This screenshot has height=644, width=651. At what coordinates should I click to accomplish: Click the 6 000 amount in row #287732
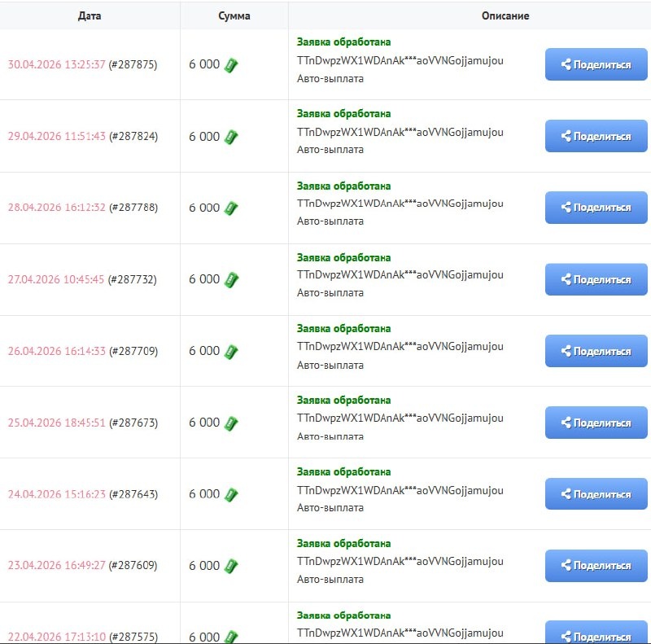204,279
